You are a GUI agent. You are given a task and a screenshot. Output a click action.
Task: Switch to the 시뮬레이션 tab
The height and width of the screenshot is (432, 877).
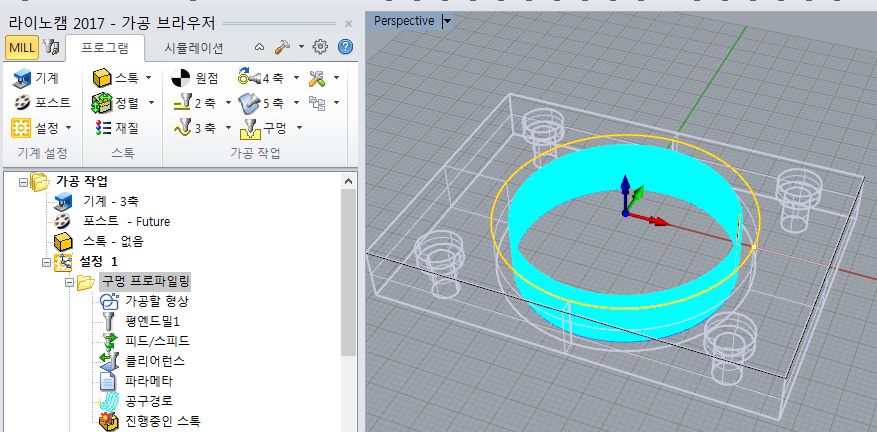pyautogui.click(x=194, y=47)
